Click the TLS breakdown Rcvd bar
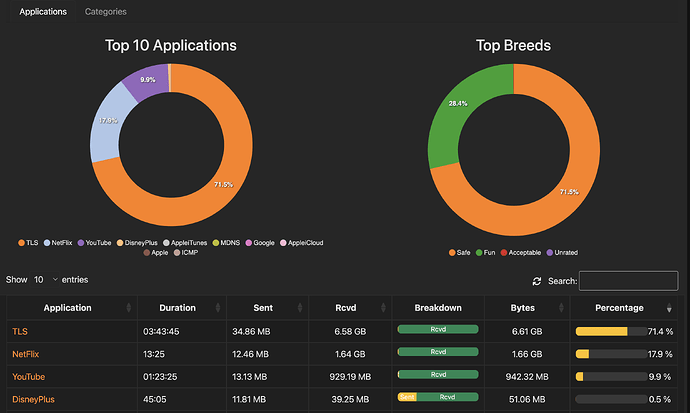Screen dimensions: 690x413 [x=438, y=329]
